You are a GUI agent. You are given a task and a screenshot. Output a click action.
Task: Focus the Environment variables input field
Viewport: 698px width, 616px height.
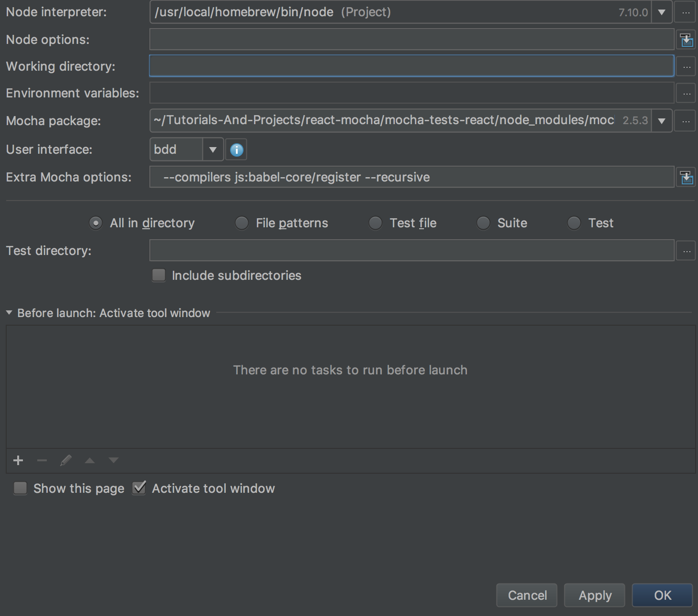tap(412, 93)
